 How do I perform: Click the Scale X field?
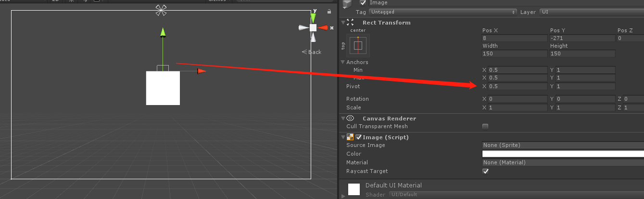pyautogui.click(x=518, y=107)
